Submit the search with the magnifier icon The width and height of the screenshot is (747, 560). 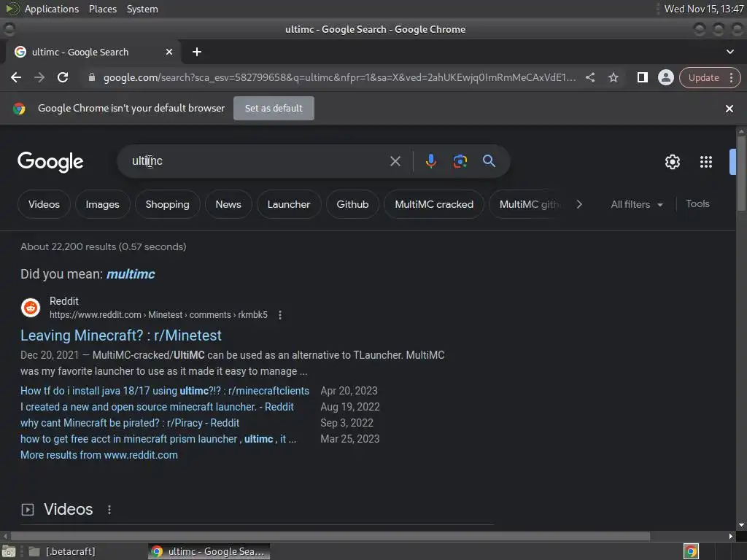click(x=489, y=161)
